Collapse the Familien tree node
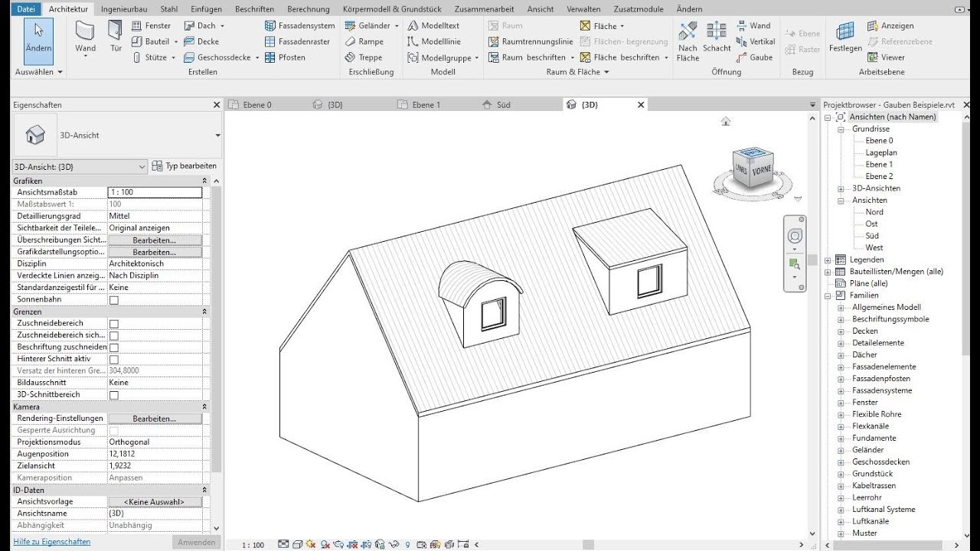The width and height of the screenshot is (980, 551). click(x=828, y=295)
